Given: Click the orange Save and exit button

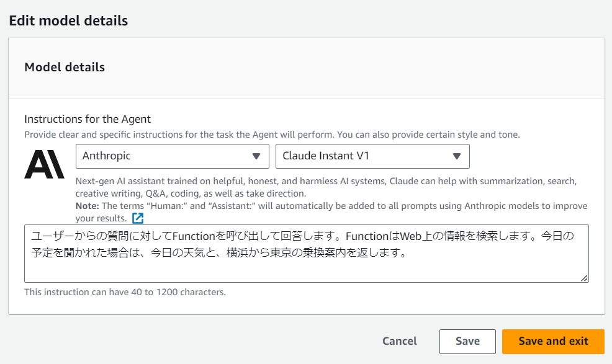Looking at the screenshot, I should click(x=552, y=341).
